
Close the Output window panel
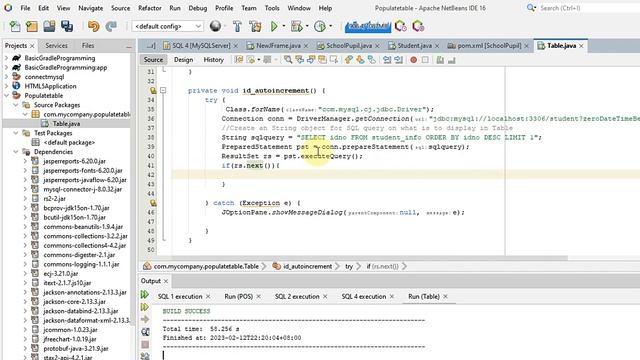(166, 281)
